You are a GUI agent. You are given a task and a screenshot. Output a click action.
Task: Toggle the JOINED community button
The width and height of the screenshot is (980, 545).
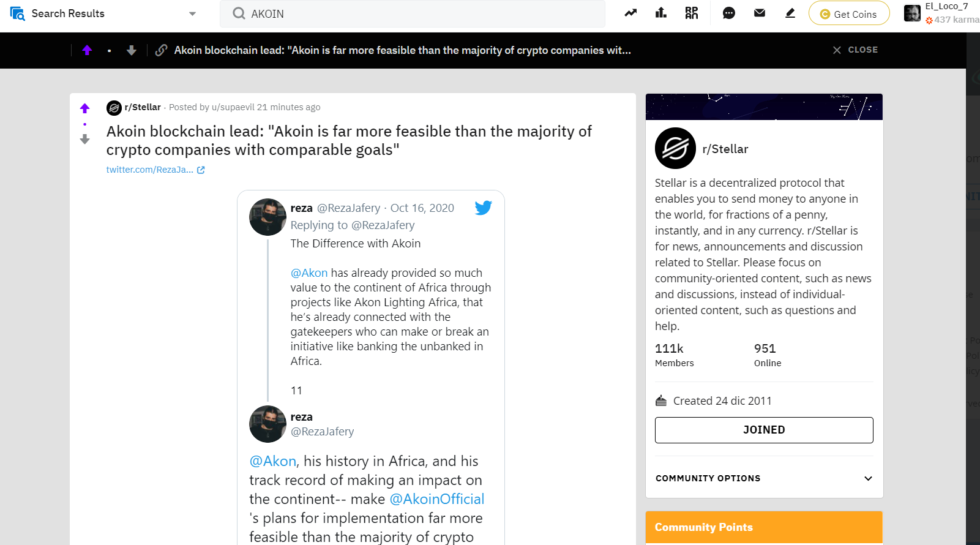click(764, 430)
